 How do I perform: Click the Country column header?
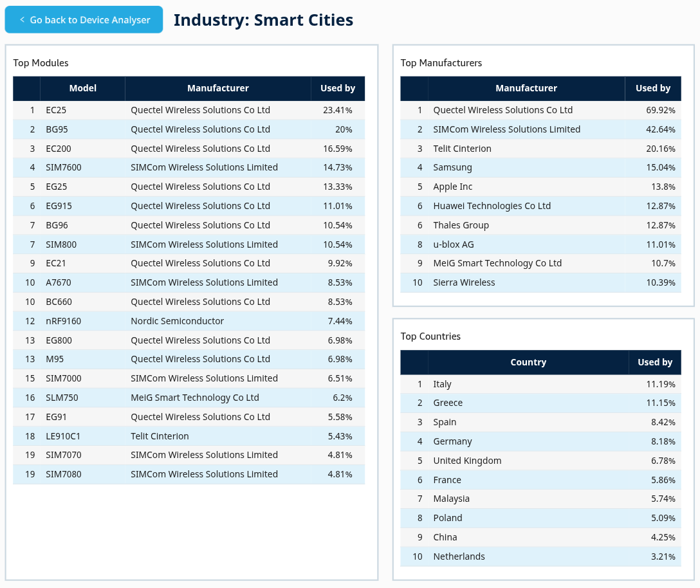528,362
